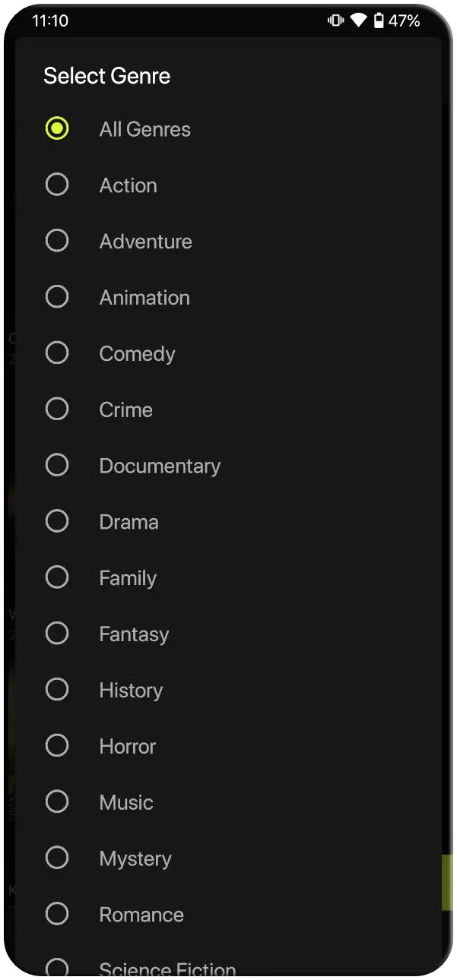Image resolution: width=457 pixels, height=980 pixels.
Task: Choose the Crime radio button
Action: (57, 409)
